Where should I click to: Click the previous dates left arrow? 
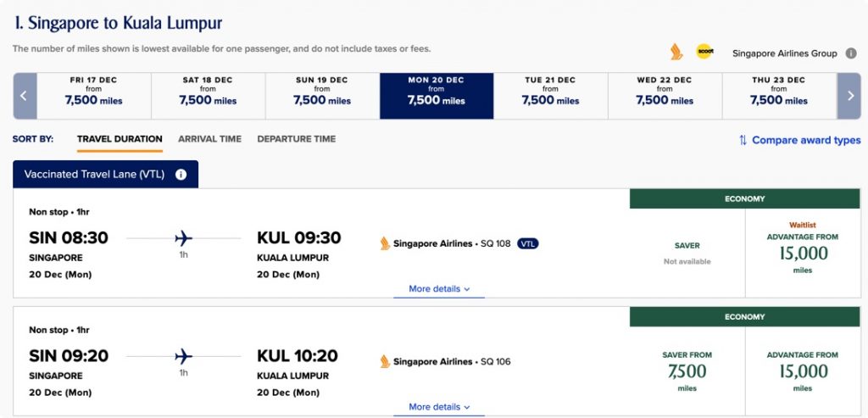25,96
